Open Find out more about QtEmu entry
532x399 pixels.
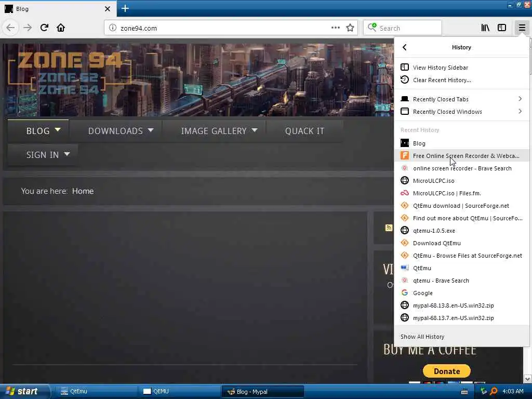coord(461,218)
